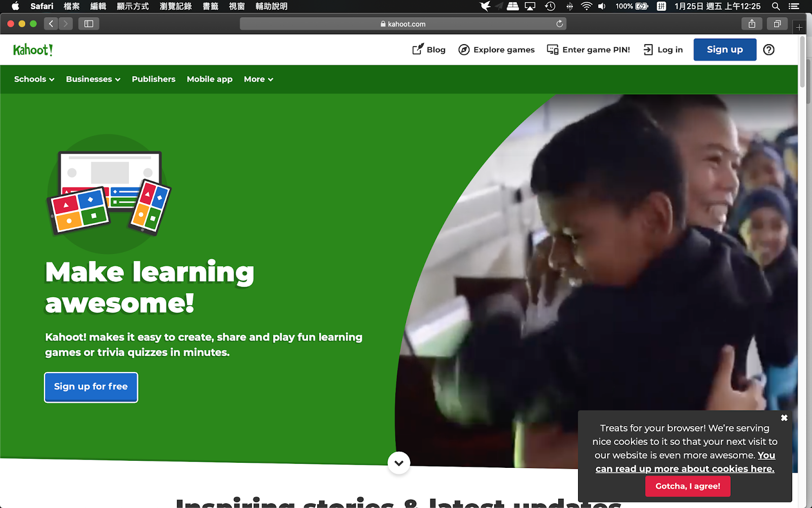This screenshot has height=508, width=812.
Task: Expand the More dropdown menu
Action: pos(259,79)
